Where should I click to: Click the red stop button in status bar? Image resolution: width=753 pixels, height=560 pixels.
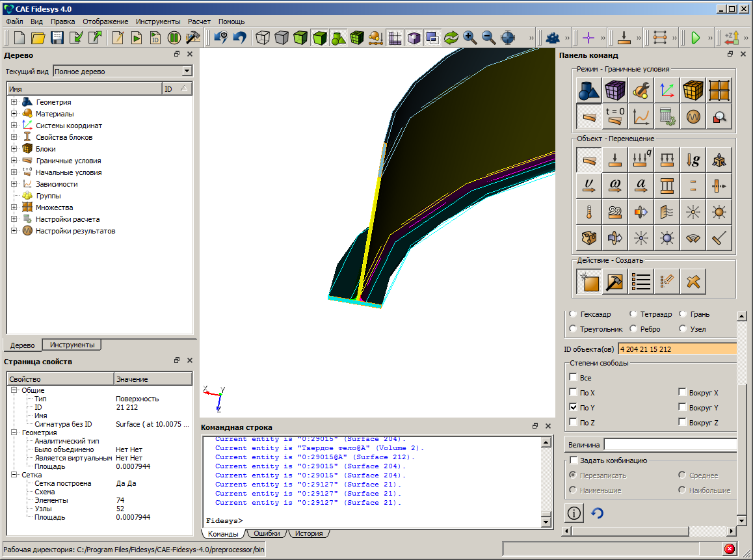click(x=730, y=548)
